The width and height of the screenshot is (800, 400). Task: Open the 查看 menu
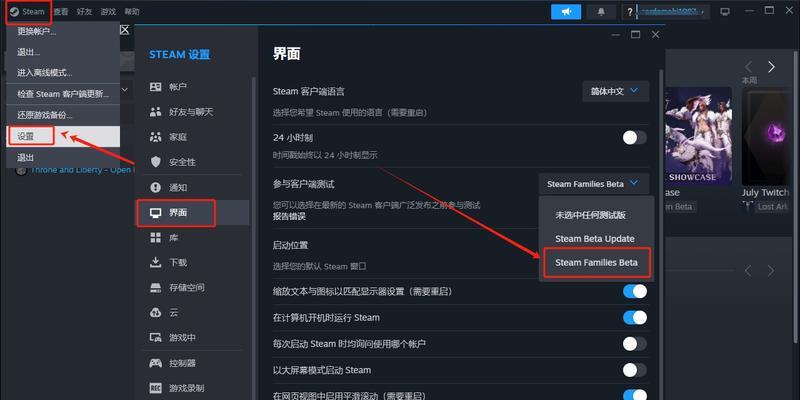(61, 11)
